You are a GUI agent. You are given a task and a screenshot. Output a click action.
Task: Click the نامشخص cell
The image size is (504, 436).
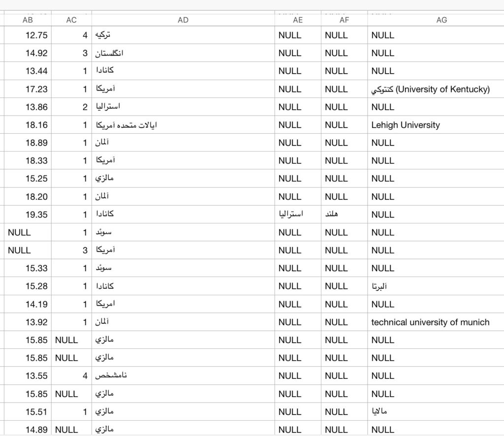pos(111,376)
